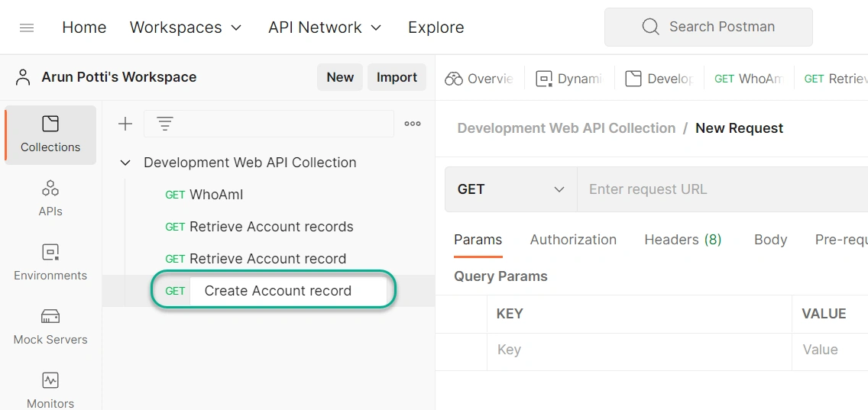Open the APIs sidebar section
868x410 pixels.
click(x=50, y=198)
